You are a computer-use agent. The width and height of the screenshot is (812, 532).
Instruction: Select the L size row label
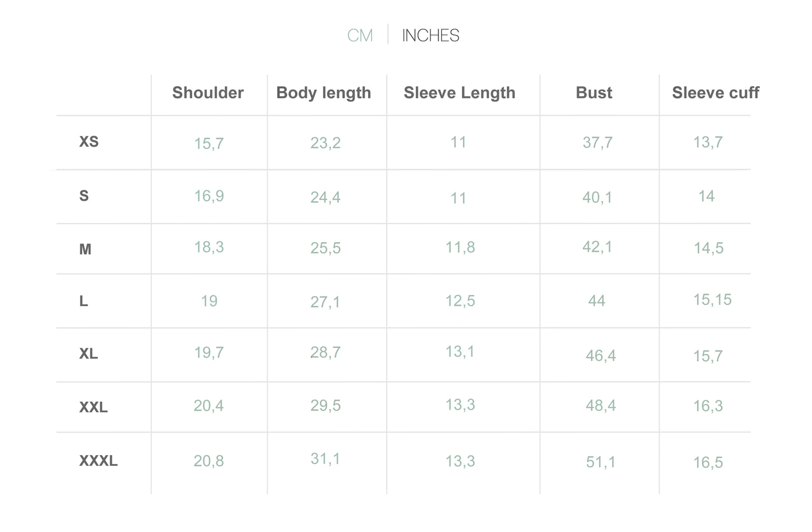coord(83,302)
